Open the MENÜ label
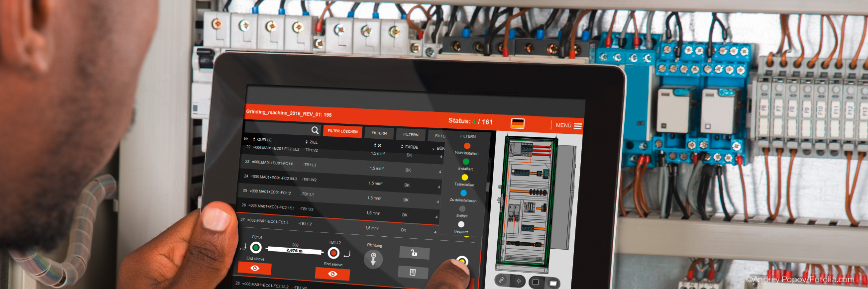The image size is (868, 289). [x=563, y=125]
